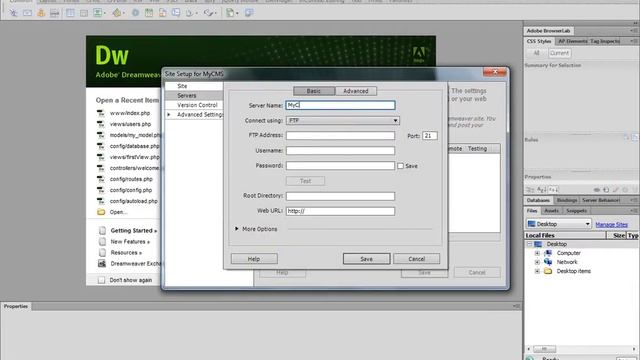Screen dimensions: 640x360
Task: Open the Script insert icon
Action: coord(209,13)
